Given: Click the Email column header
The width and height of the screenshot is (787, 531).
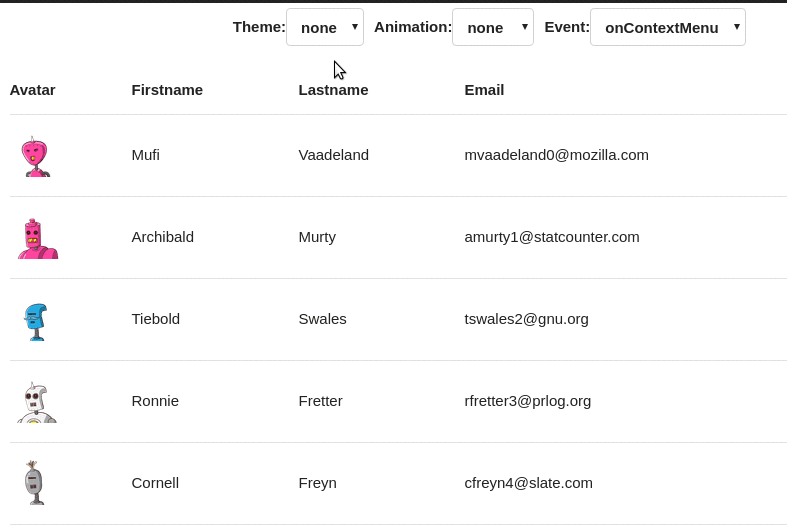Looking at the screenshot, I should pyautogui.click(x=484, y=89).
